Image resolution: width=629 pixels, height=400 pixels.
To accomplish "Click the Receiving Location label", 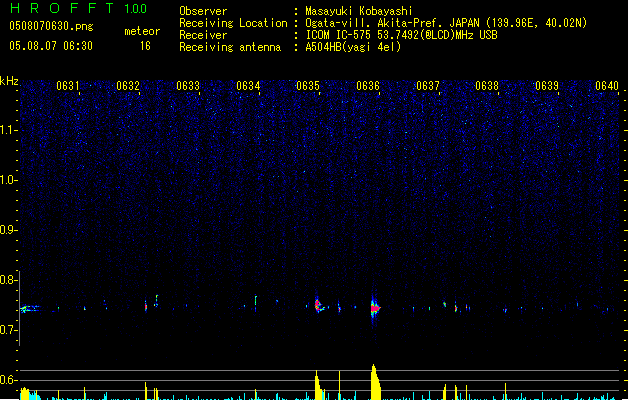I will [233, 23].
